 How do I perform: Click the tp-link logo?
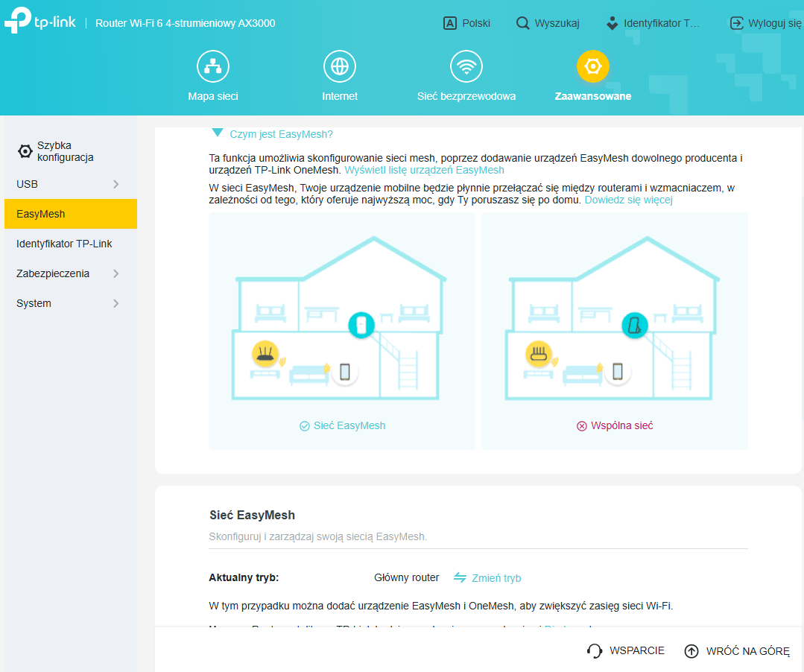(x=40, y=21)
